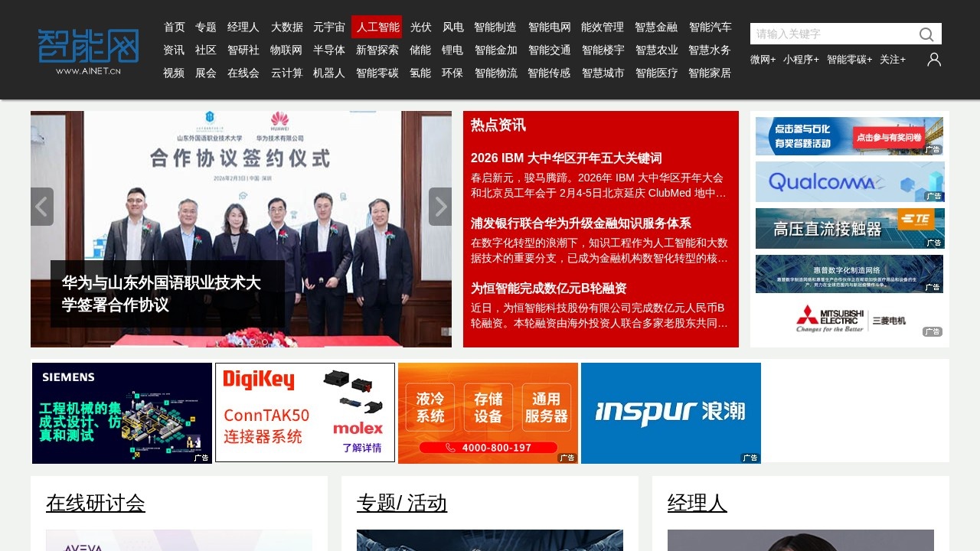
Task: Open the 2026 IBM headline article
Action: coord(567,158)
